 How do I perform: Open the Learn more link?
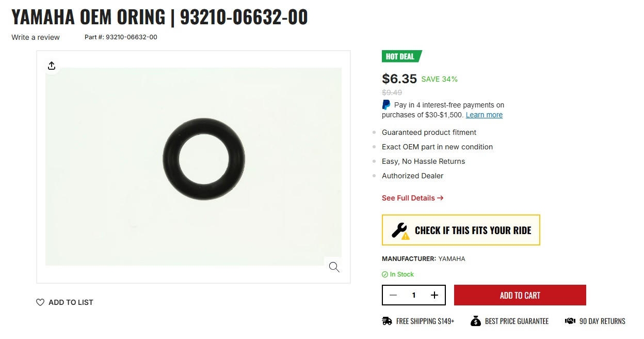click(483, 114)
